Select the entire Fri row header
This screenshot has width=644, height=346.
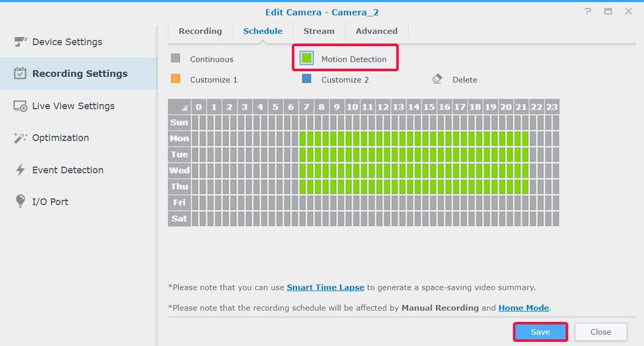[179, 202]
